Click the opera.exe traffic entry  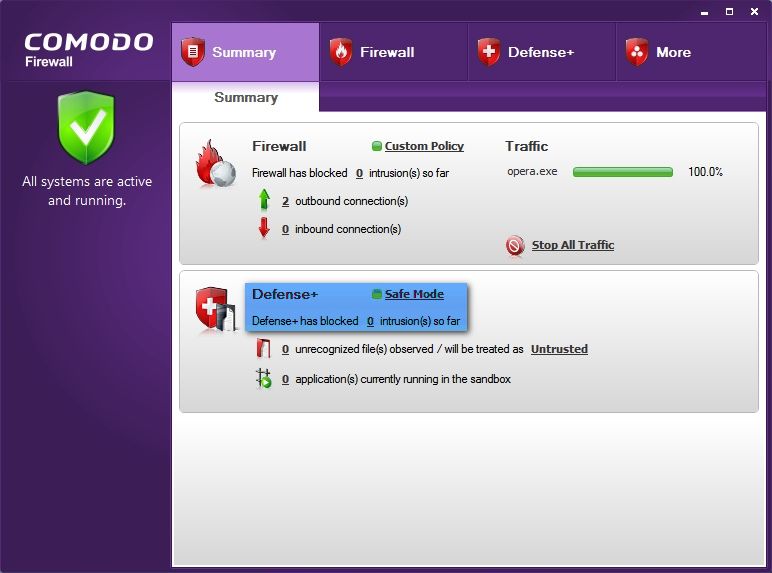532,171
